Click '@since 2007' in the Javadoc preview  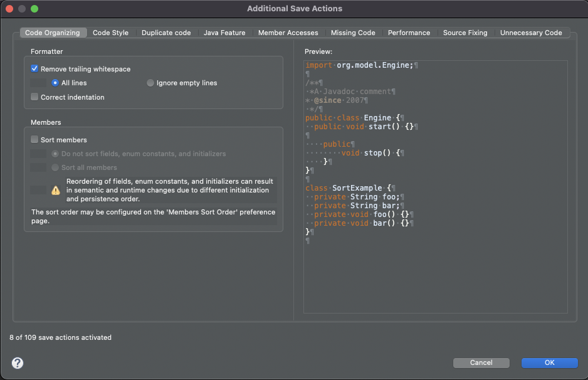click(339, 100)
